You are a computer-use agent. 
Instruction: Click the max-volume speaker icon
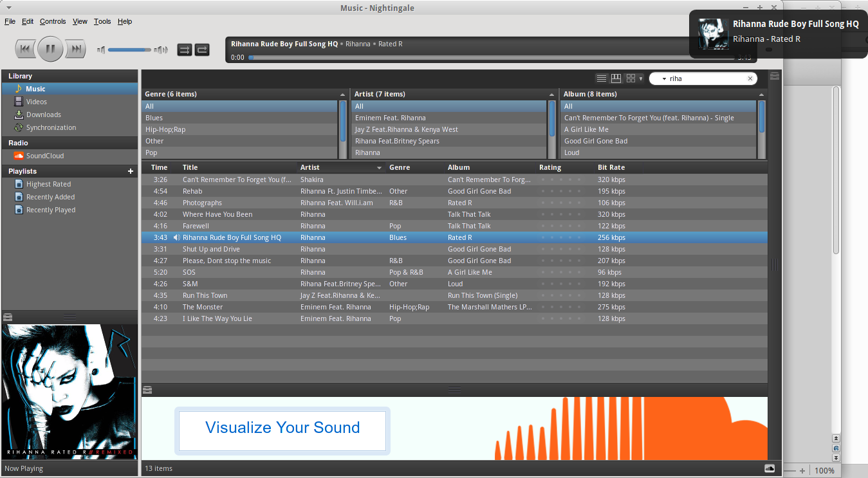(161, 50)
